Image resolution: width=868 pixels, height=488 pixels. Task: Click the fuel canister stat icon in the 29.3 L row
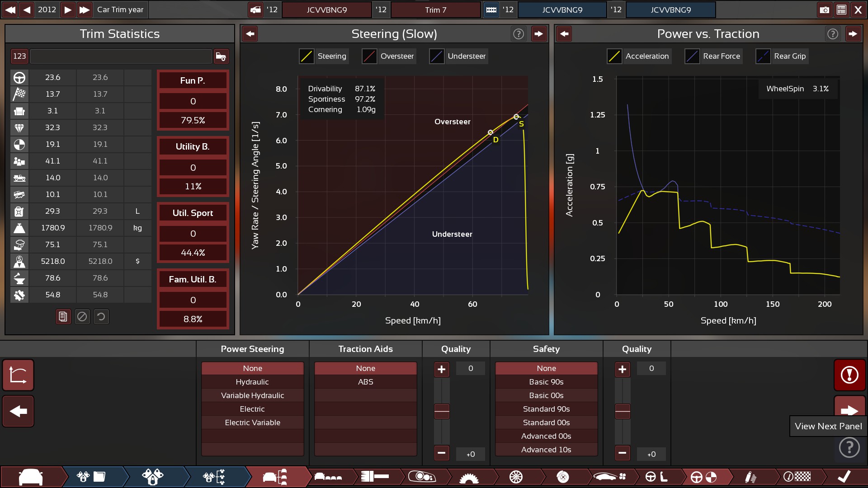(x=19, y=211)
